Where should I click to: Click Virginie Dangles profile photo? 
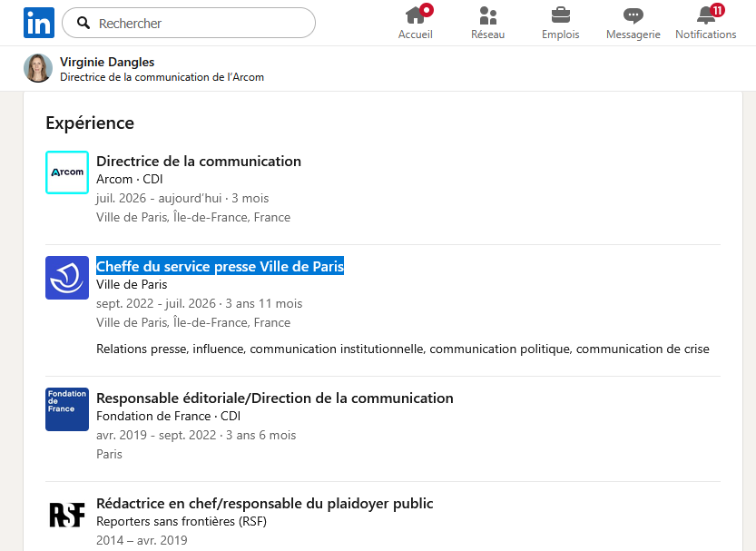pyautogui.click(x=38, y=68)
